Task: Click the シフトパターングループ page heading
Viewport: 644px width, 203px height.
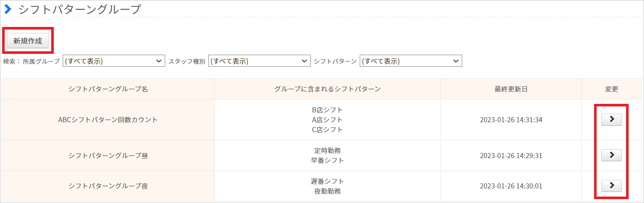Action: click(79, 9)
